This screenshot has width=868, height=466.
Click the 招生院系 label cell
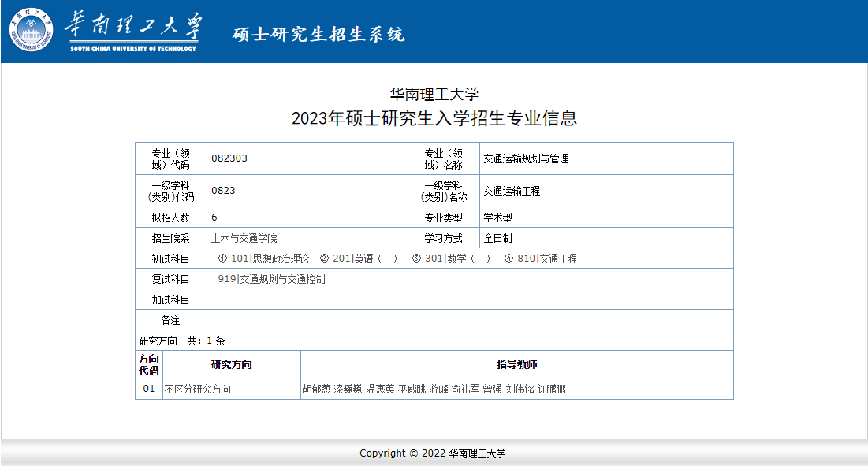pos(171,238)
